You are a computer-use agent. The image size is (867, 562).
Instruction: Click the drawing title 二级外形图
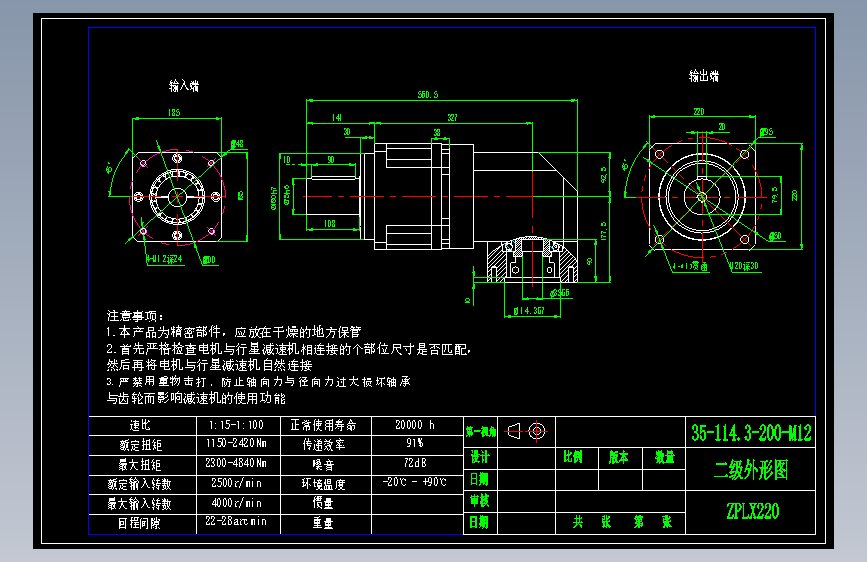751,470
